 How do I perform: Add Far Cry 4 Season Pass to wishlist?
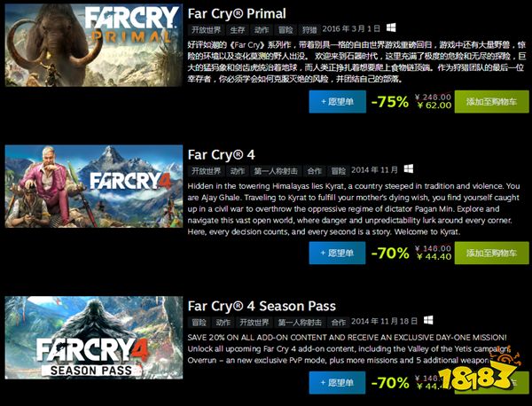[336, 384]
